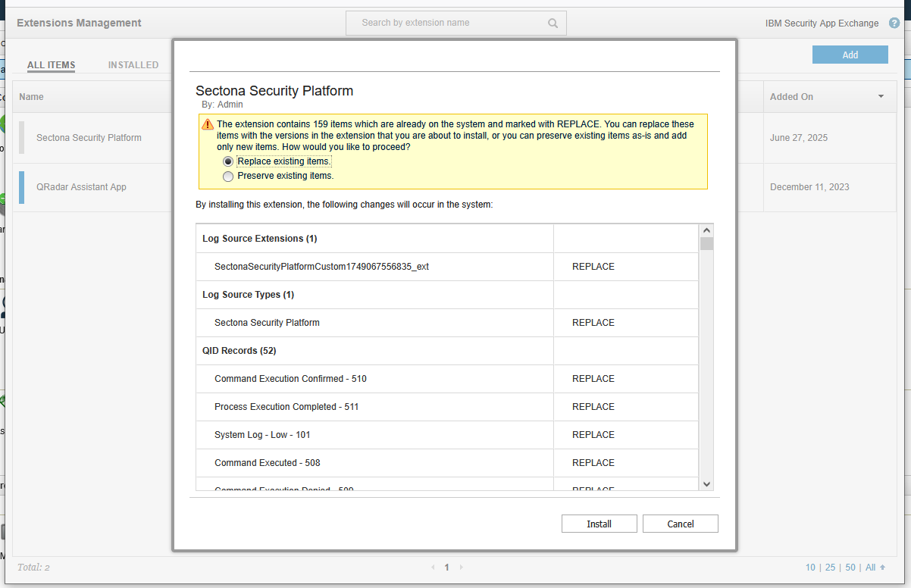Select Replace existing items option
Screen dimensions: 911x588
click(x=228, y=161)
